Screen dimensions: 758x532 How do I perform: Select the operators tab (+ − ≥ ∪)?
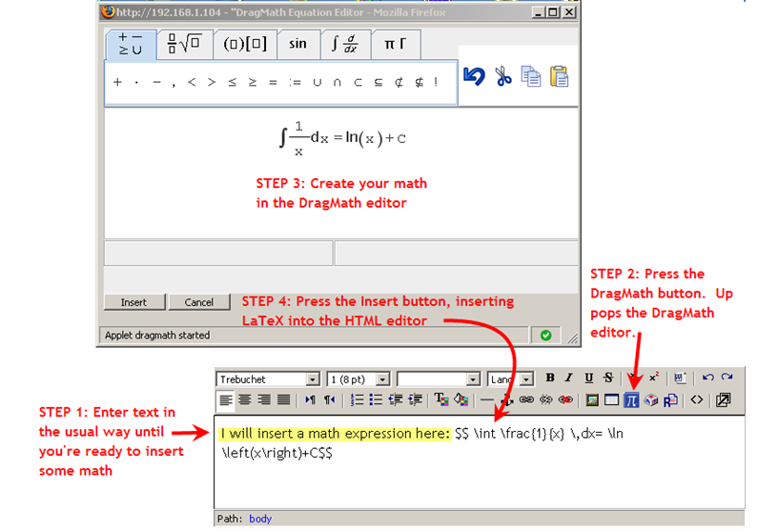(x=131, y=44)
